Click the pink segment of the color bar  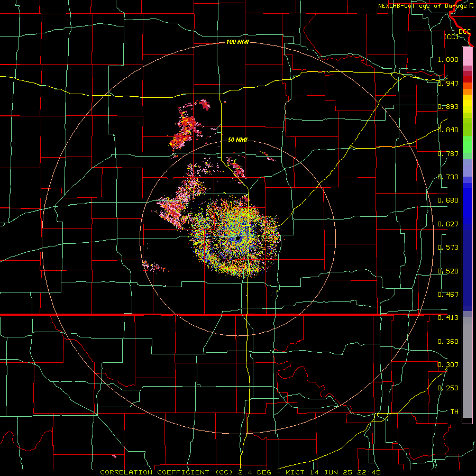tap(467, 57)
